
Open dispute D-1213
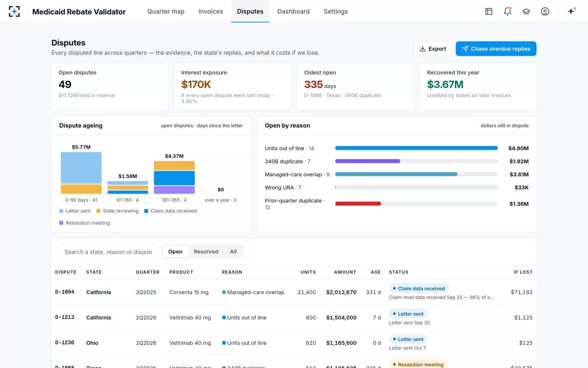(294, 317)
